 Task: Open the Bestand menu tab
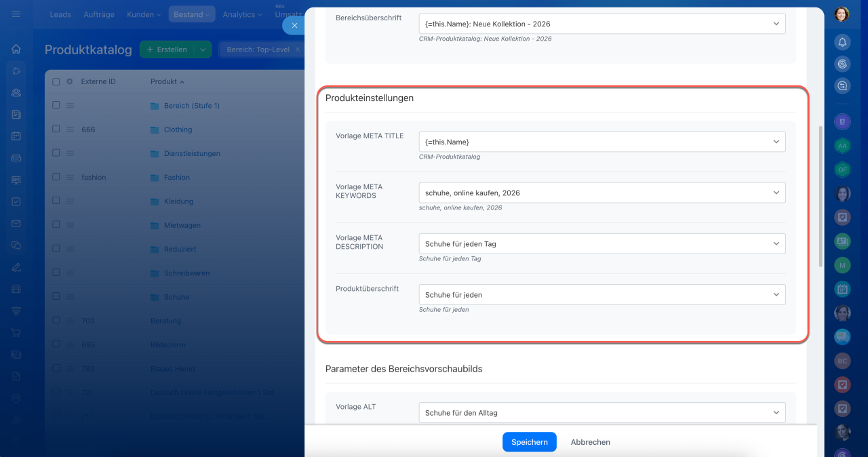pyautogui.click(x=192, y=14)
